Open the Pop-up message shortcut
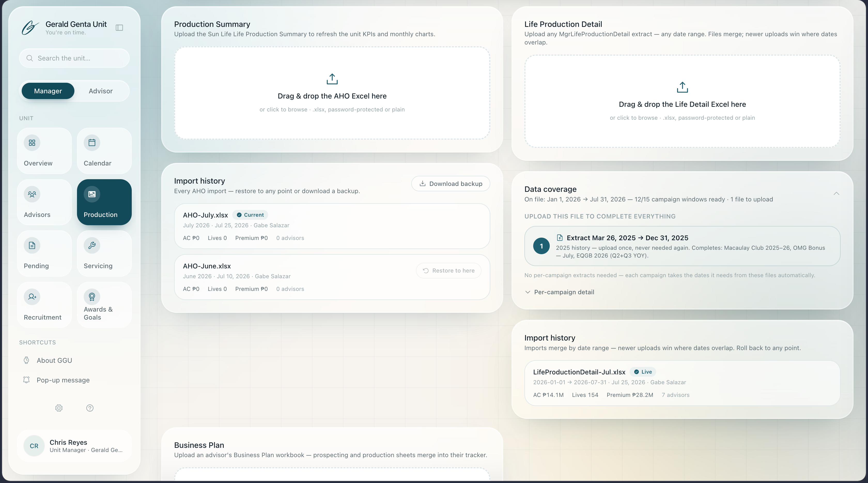The height and width of the screenshot is (483, 868). pyautogui.click(x=63, y=380)
